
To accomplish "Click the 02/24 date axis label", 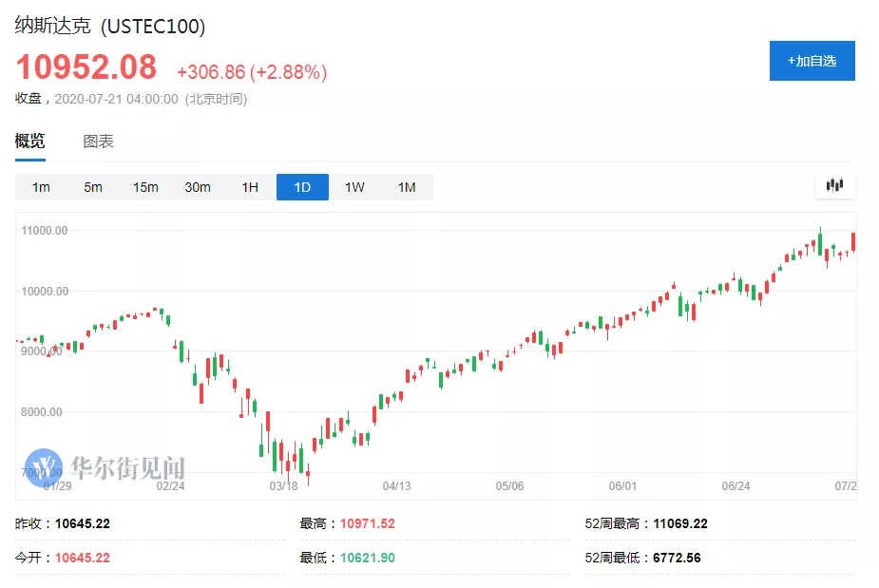I will pos(170,486).
